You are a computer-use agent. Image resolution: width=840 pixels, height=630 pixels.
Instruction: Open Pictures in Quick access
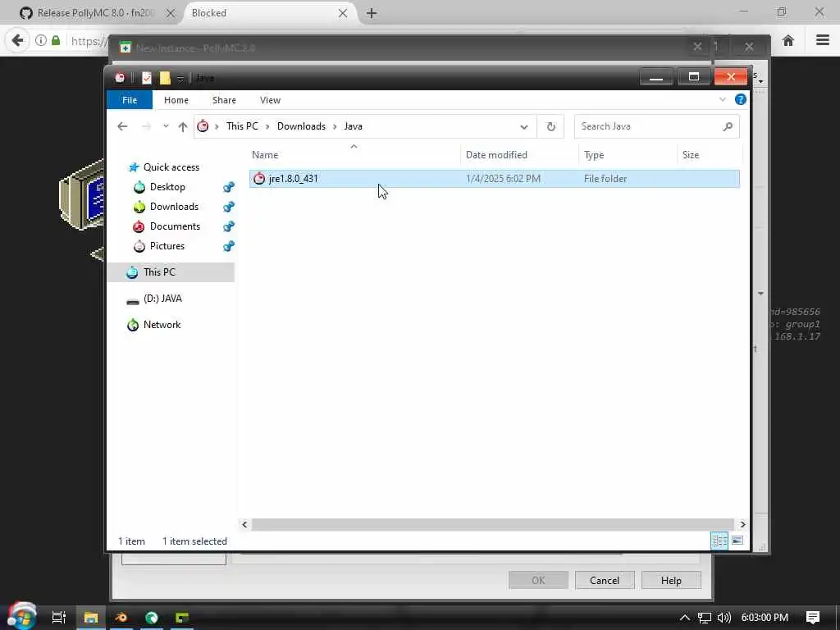click(167, 246)
